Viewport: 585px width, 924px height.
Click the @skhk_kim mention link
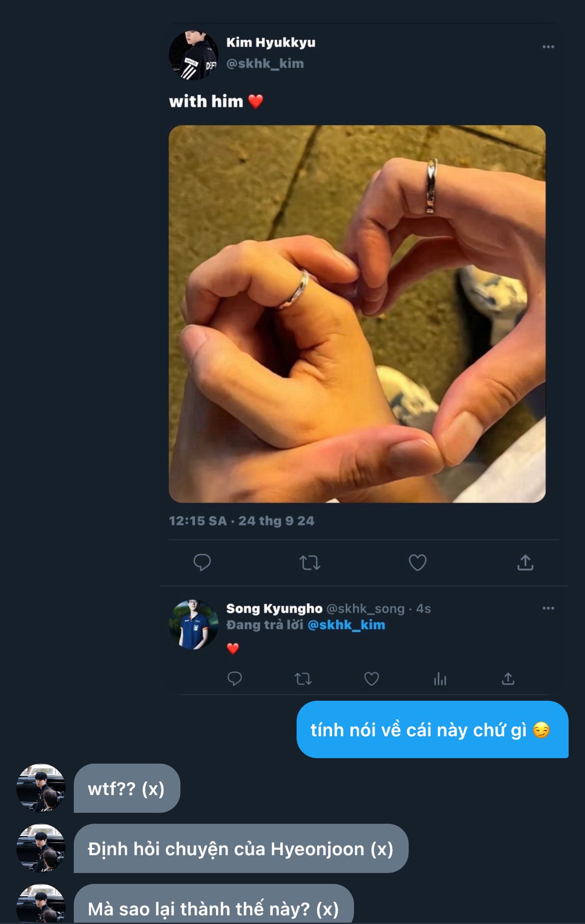(x=346, y=625)
